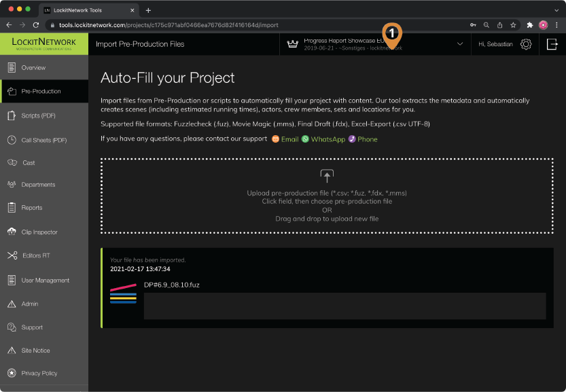Go to the Cast page

[x=44, y=163]
